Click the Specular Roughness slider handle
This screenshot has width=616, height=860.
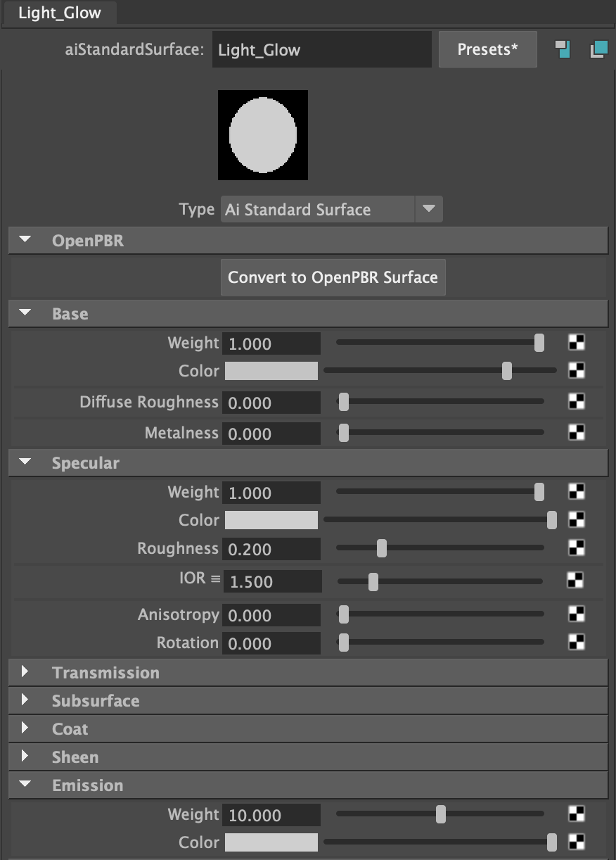[381, 548]
